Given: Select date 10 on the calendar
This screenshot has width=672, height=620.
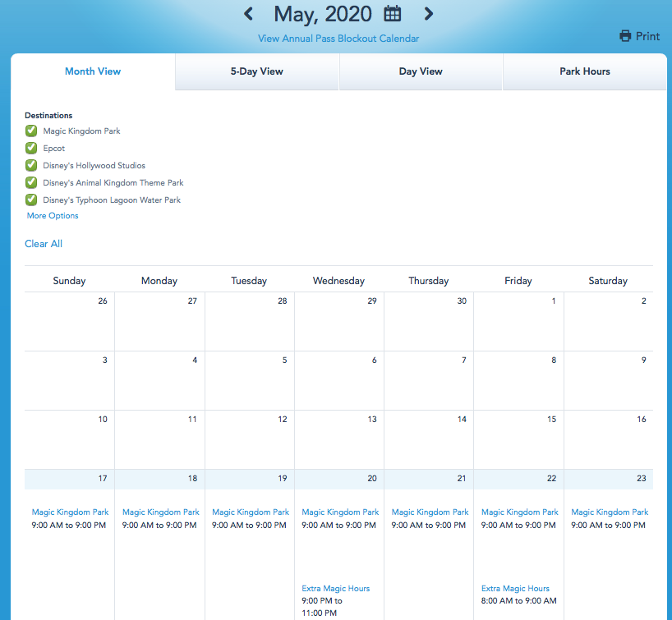Looking at the screenshot, I should (x=103, y=419).
